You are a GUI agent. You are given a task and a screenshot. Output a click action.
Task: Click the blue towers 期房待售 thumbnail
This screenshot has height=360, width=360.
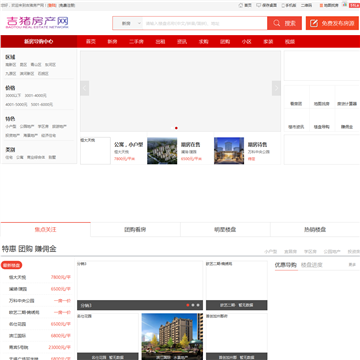(x=229, y=151)
